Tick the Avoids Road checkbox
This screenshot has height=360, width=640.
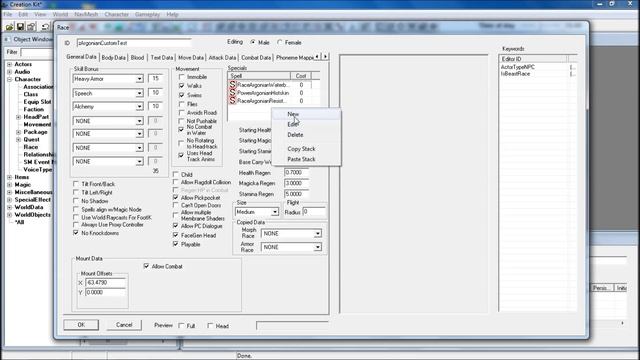pos(182,113)
